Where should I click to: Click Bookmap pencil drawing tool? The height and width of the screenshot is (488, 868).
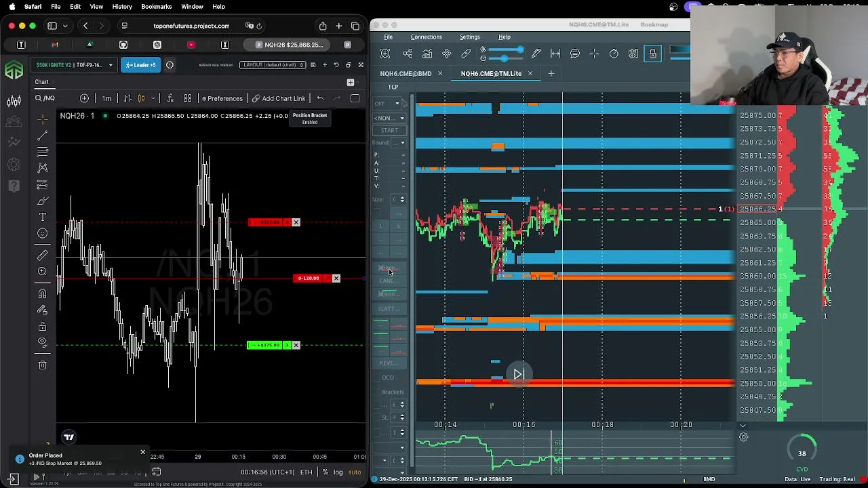pos(536,54)
